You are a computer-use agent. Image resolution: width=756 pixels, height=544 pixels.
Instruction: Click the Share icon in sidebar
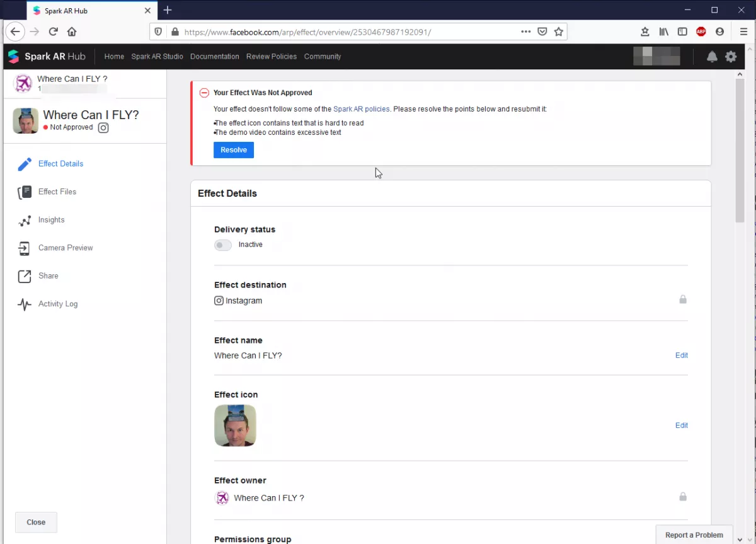tap(25, 276)
